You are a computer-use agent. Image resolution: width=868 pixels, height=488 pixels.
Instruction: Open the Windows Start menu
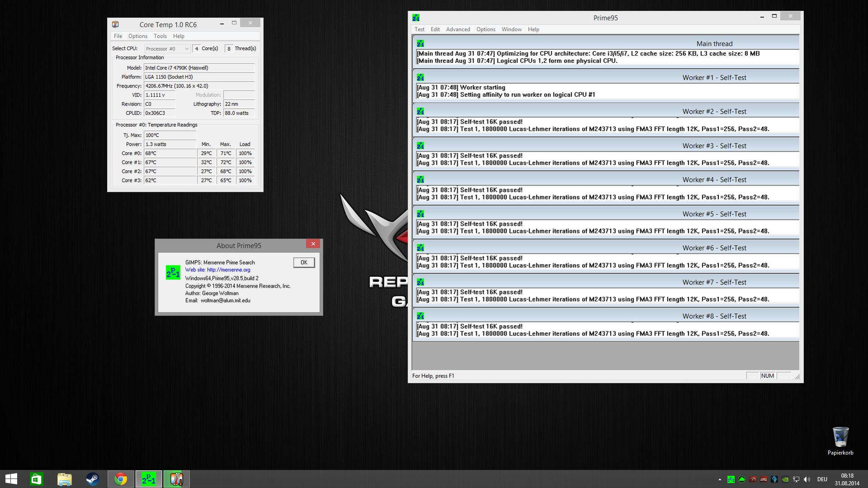[11, 479]
